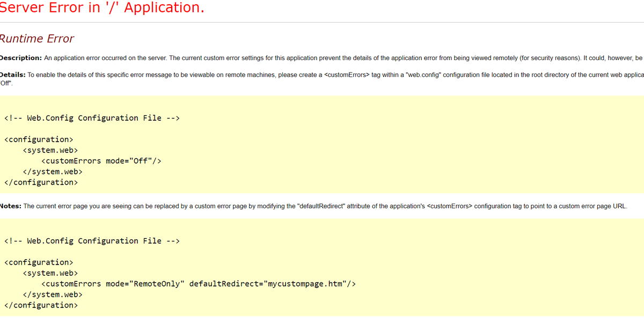Viewport: 644px width, 330px height.
Task: Click the "Description:" label text
Action: pyautogui.click(x=21, y=57)
